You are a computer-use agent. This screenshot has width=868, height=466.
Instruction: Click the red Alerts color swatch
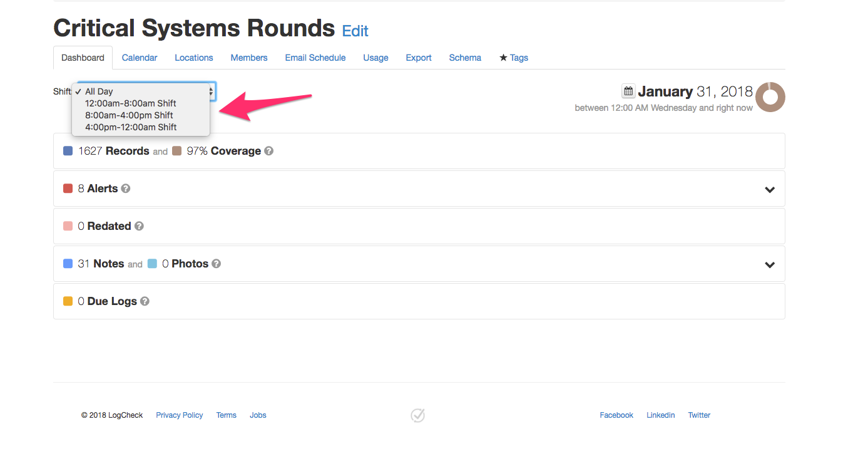[x=68, y=189]
